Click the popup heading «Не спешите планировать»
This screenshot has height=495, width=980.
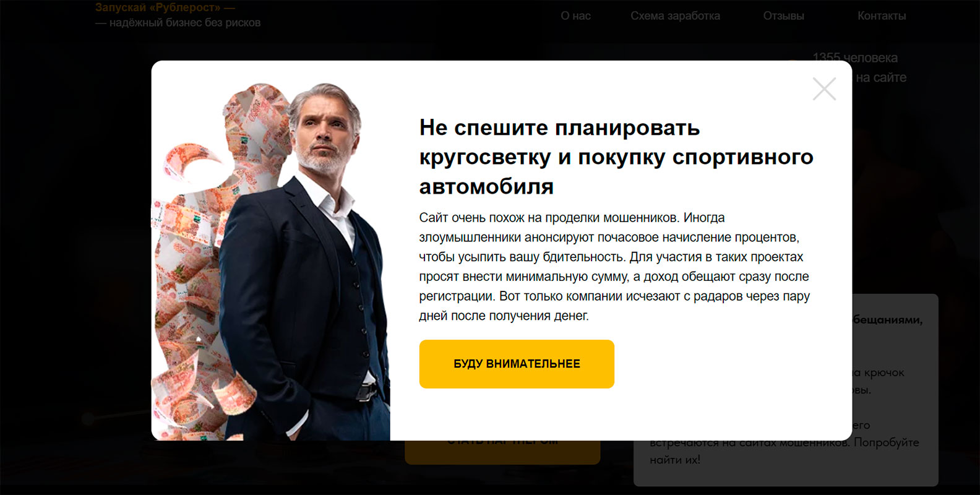[559, 127]
